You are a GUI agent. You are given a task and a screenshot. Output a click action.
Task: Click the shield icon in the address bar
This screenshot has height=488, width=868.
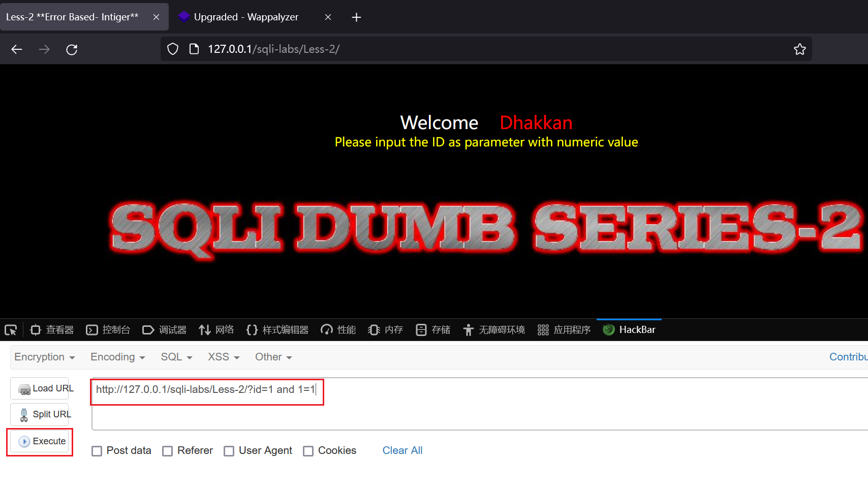click(x=173, y=48)
